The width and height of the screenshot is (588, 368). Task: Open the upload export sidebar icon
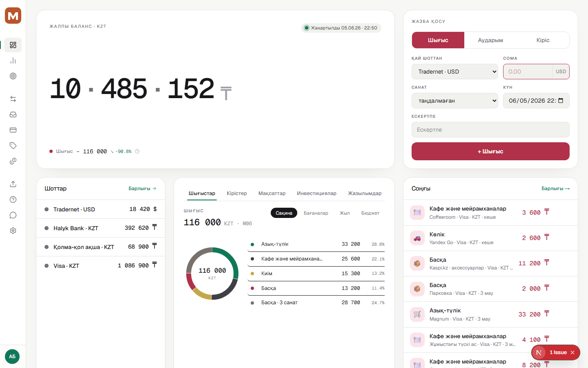(13, 184)
